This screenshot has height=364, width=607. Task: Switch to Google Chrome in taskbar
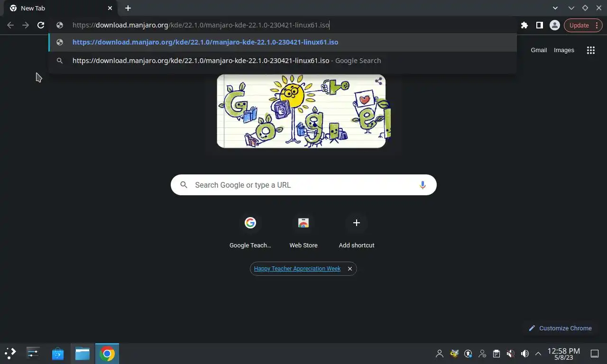[107, 354]
